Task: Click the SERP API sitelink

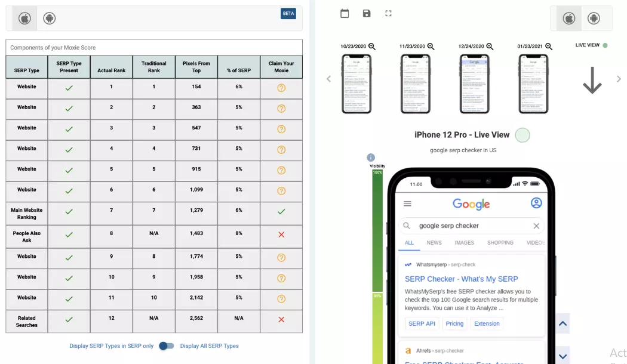Action: [x=422, y=323]
